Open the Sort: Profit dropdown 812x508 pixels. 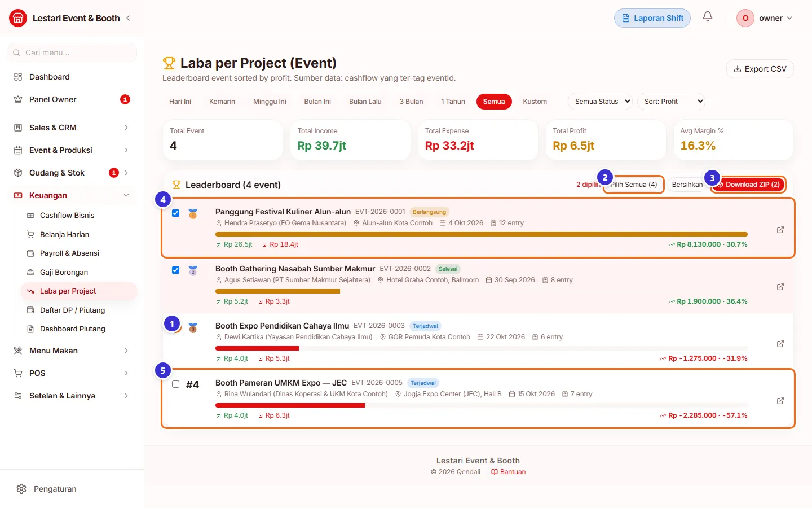pos(671,102)
